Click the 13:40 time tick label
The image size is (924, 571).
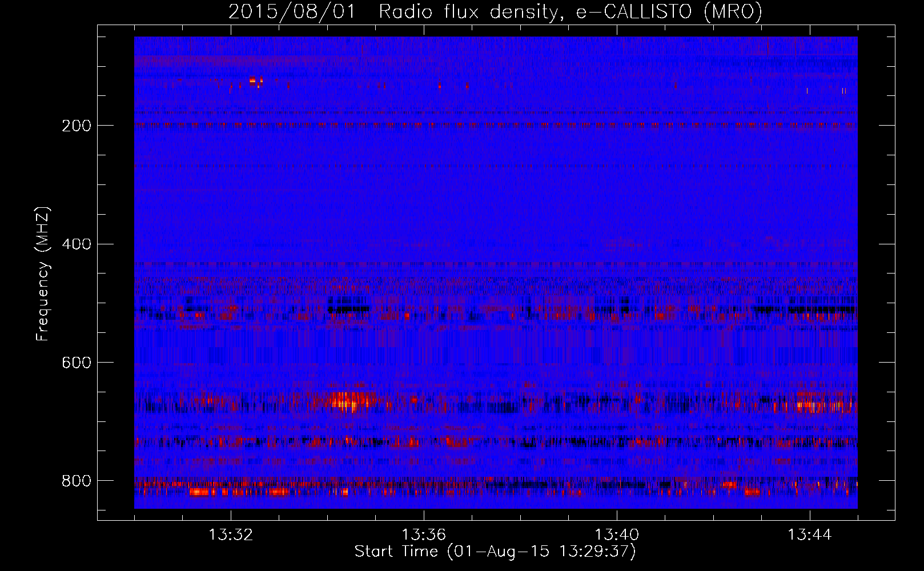(x=616, y=535)
